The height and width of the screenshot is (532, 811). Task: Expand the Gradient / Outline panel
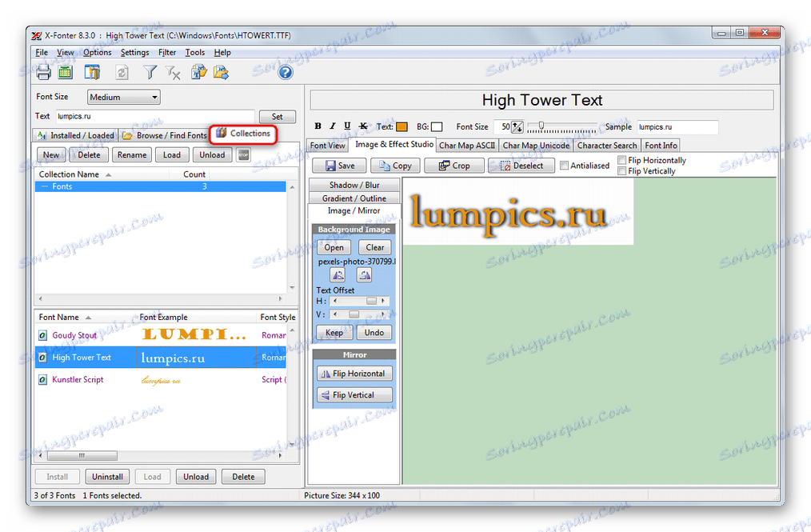point(354,198)
